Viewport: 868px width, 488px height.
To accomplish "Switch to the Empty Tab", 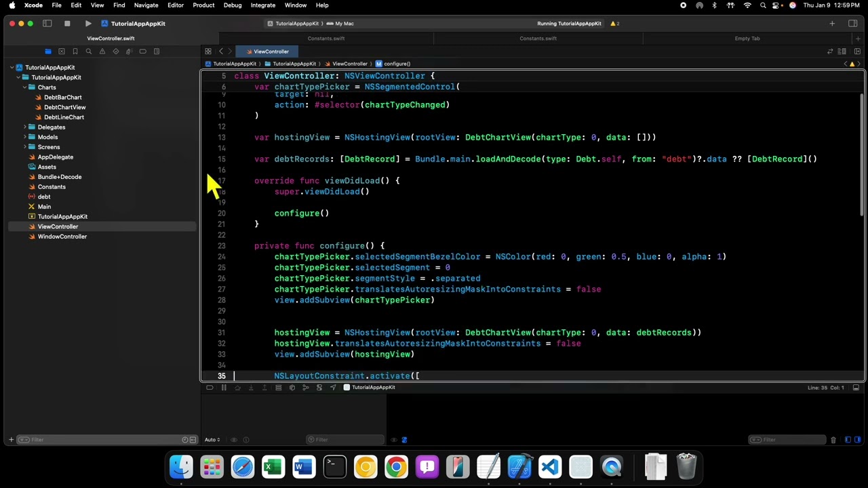I will tap(747, 39).
